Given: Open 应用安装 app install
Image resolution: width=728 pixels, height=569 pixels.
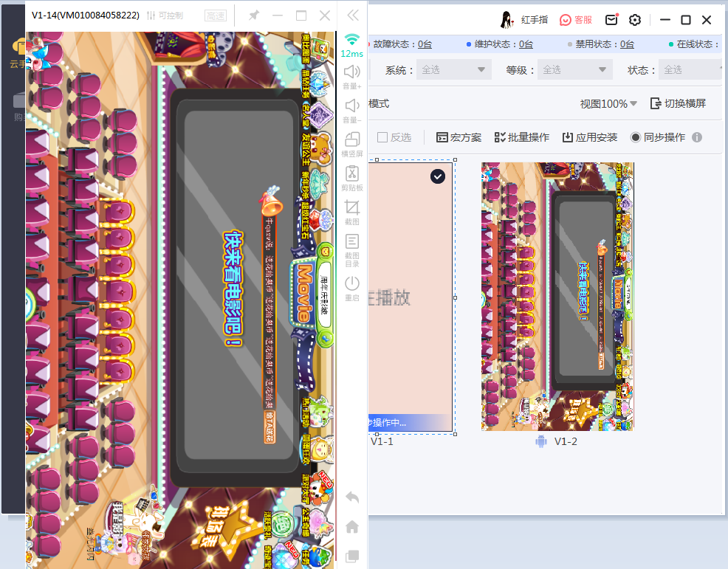Looking at the screenshot, I should click(x=590, y=137).
